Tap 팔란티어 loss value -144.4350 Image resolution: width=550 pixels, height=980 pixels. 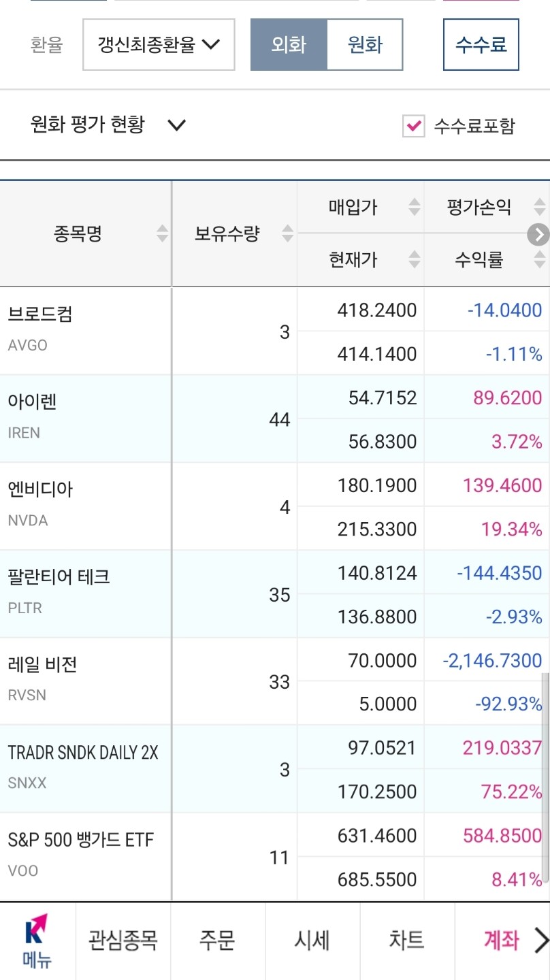click(500, 573)
